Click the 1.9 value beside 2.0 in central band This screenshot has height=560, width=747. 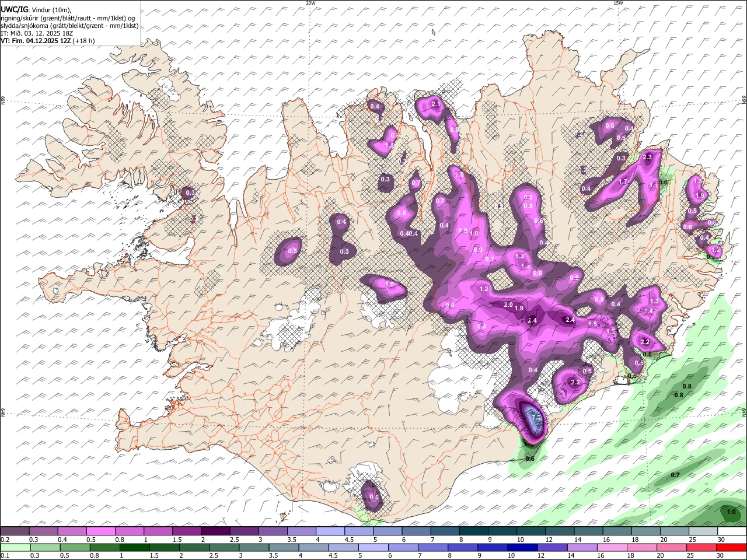click(x=519, y=308)
